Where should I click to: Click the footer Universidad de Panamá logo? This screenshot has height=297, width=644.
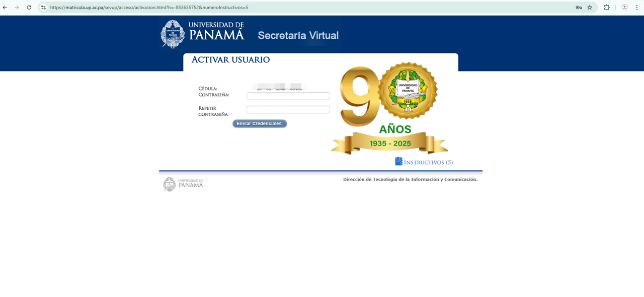tap(183, 184)
